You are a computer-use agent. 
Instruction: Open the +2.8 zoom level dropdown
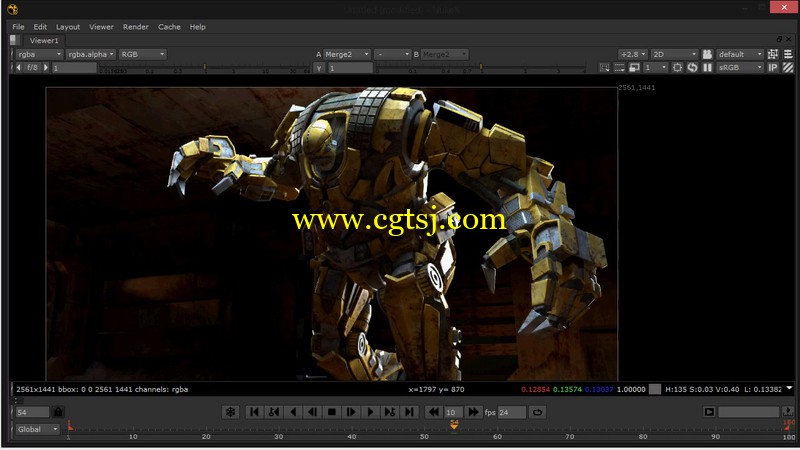click(633, 54)
